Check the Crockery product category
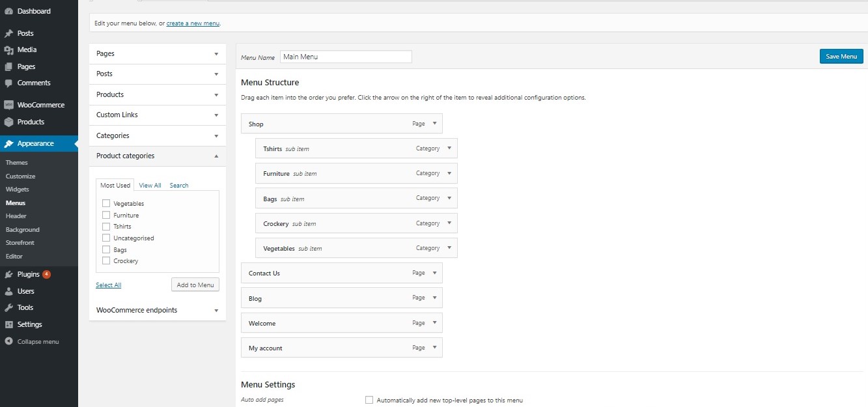The width and height of the screenshot is (868, 407). [x=106, y=260]
